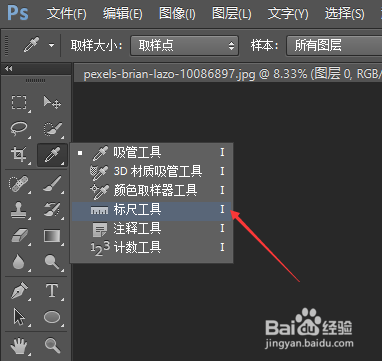Click the Eyedropper tool in the toolbox

coord(52,155)
